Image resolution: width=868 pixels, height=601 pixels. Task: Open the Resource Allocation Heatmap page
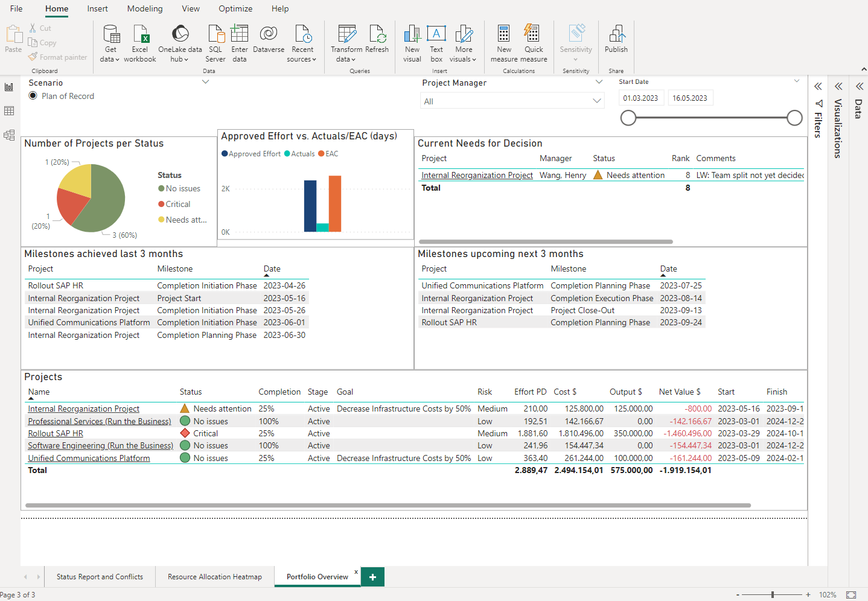(x=215, y=577)
